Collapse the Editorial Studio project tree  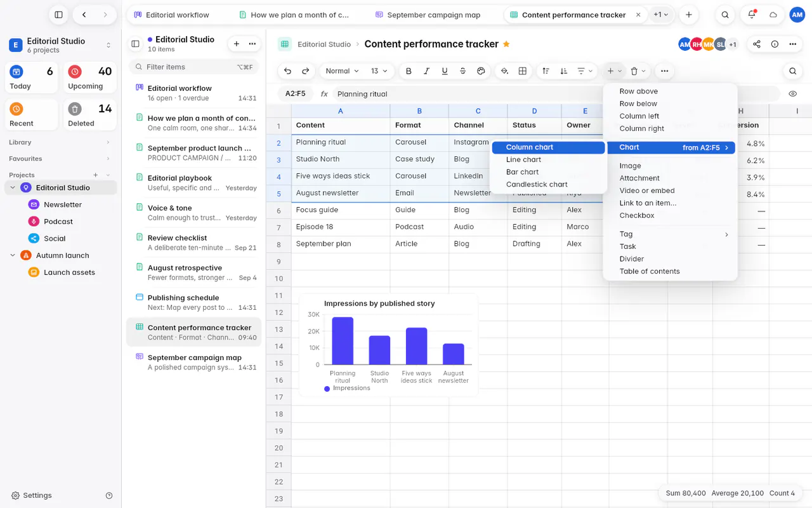point(13,188)
